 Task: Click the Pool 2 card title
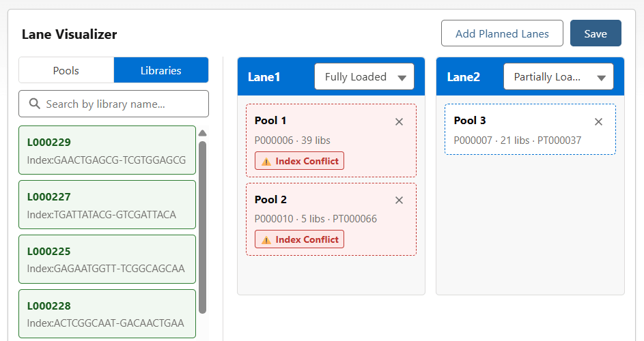[270, 200]
